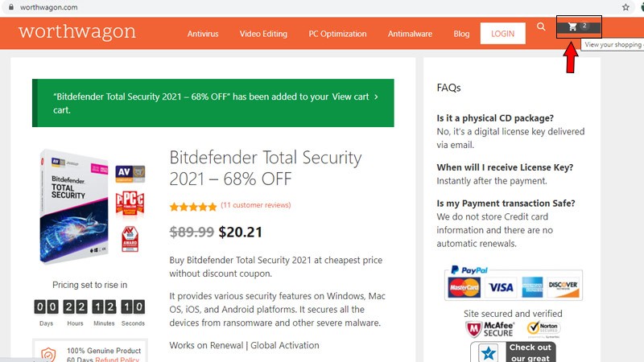Follow the View cart link
This screenshot has height=362, width=644.
pos(354,97)
